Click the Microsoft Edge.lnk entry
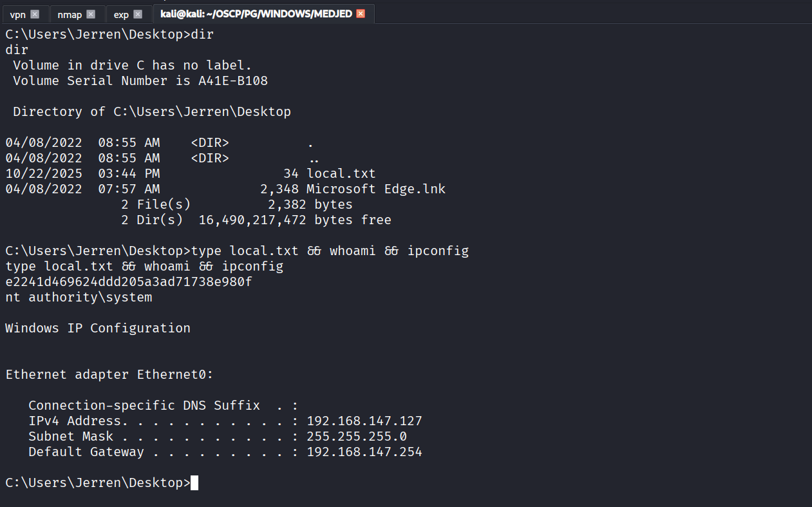This screenshot has width=812, height=507. [x=376, y=189]
